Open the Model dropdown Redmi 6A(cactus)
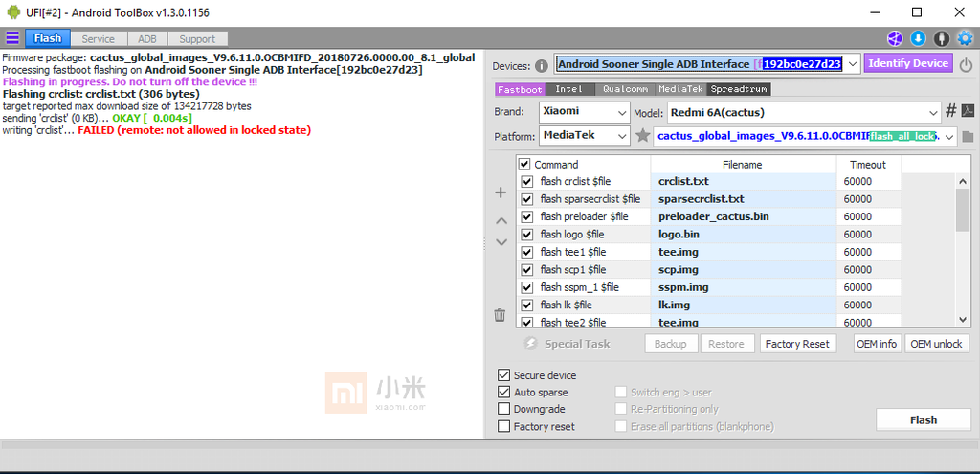Screen dimensions: 980x474 tap(804, 113)
